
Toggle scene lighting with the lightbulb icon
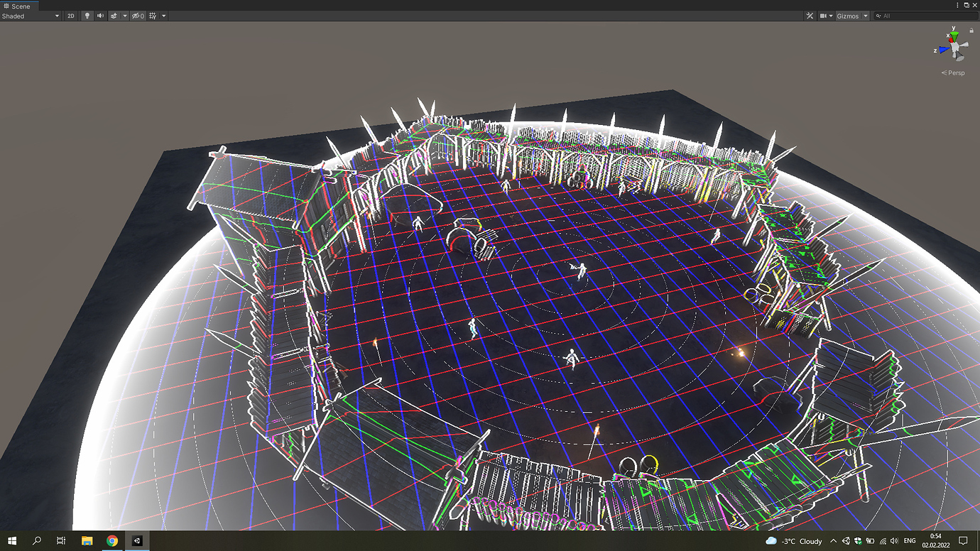pos(87,16)
